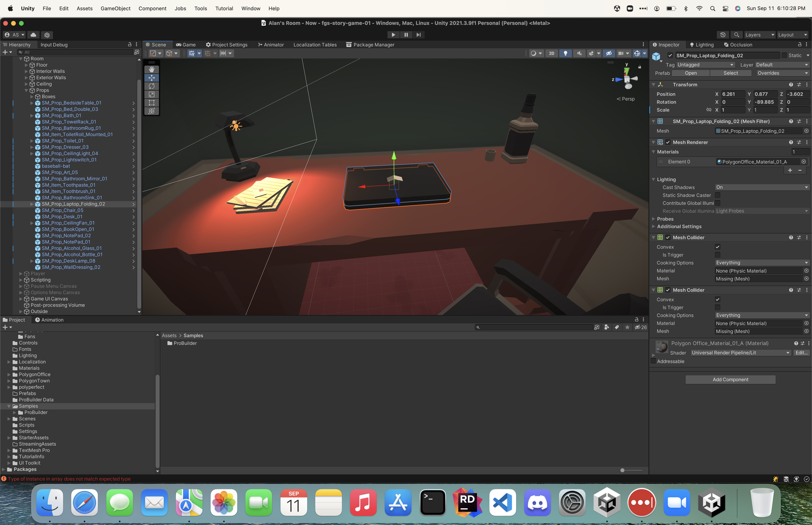Open Mesh Renderer preset icon

pos(799,142)
